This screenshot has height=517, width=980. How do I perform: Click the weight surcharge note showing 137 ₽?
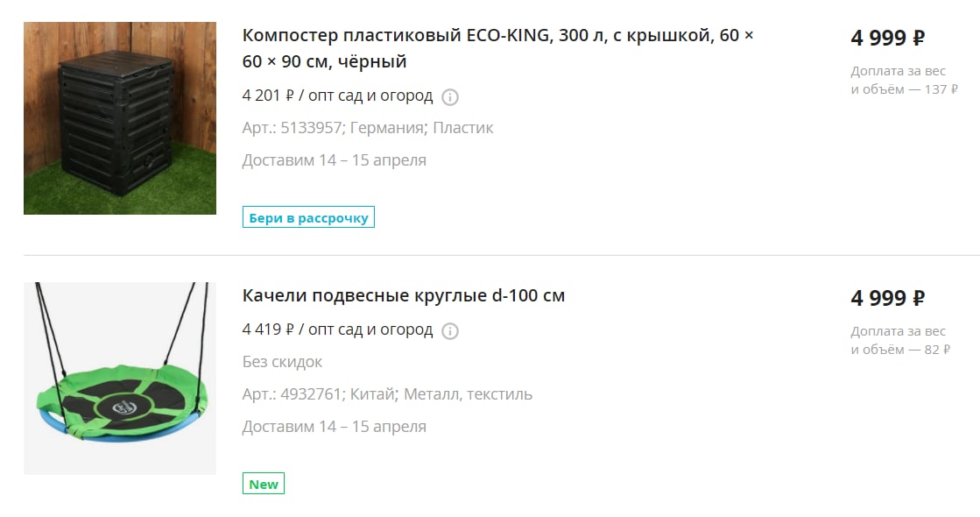tap(904, 80)
